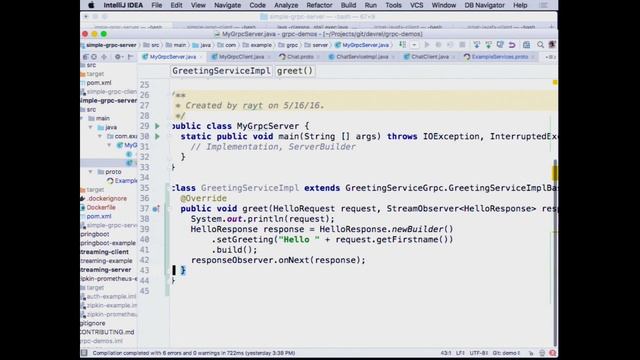Open the File menu
Screen dimensions: 640x360
156,5
